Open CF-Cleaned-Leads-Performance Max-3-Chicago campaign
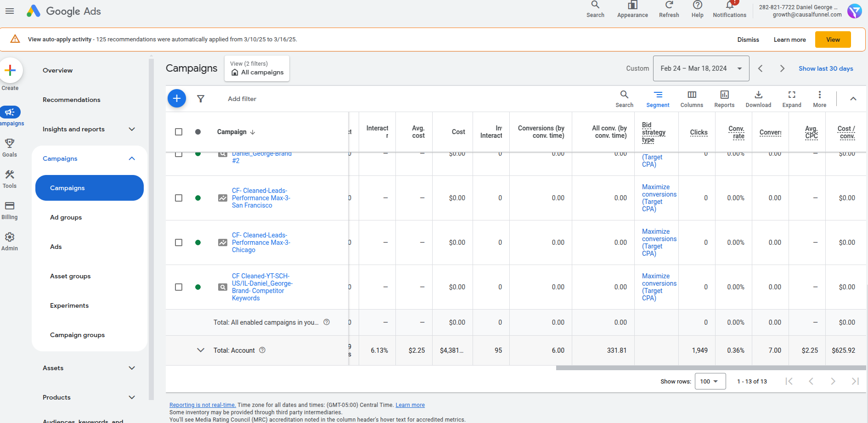Viewport: 868px width, 423px height. point(260,243)
